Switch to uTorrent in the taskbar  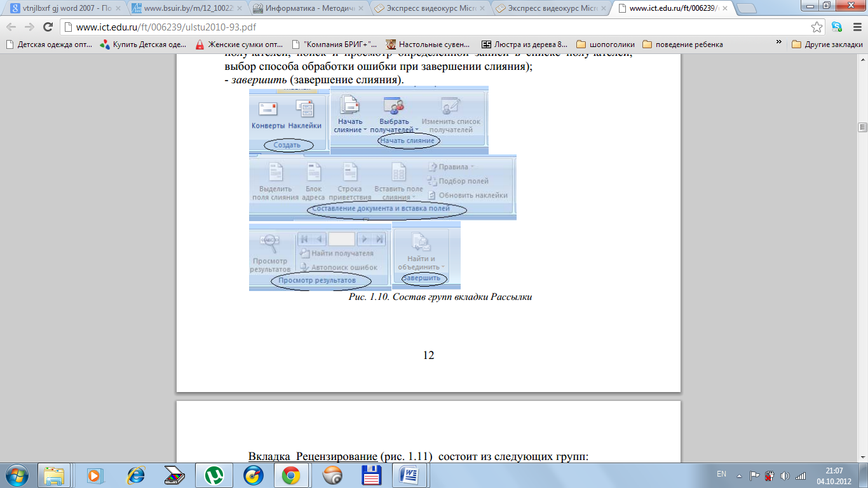(x=213, y=475)
